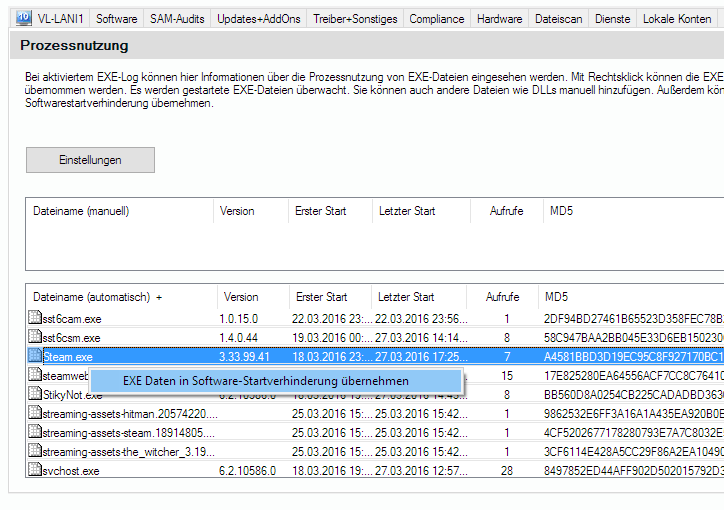Sort manual list by Letzter Start header
The height and width of the screenshot is (510, 724).
421,211
